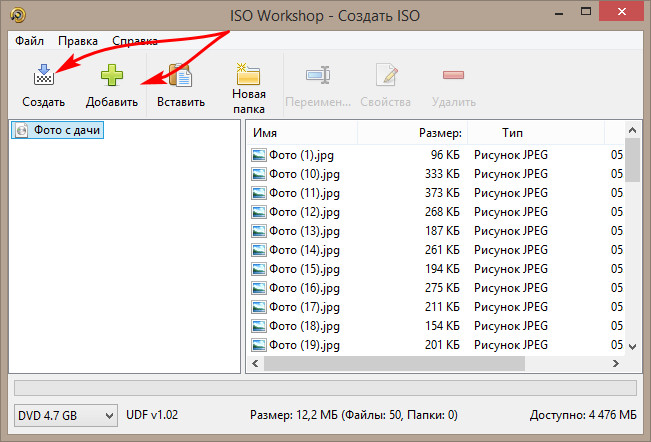Click the image icon of Фото (17).jpg

click(x=259, y=308)
